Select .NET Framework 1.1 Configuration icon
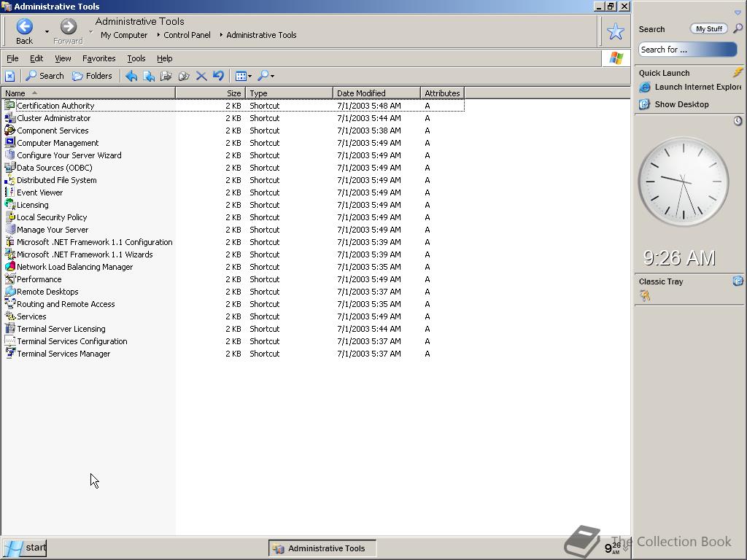 tap(9, 241)
